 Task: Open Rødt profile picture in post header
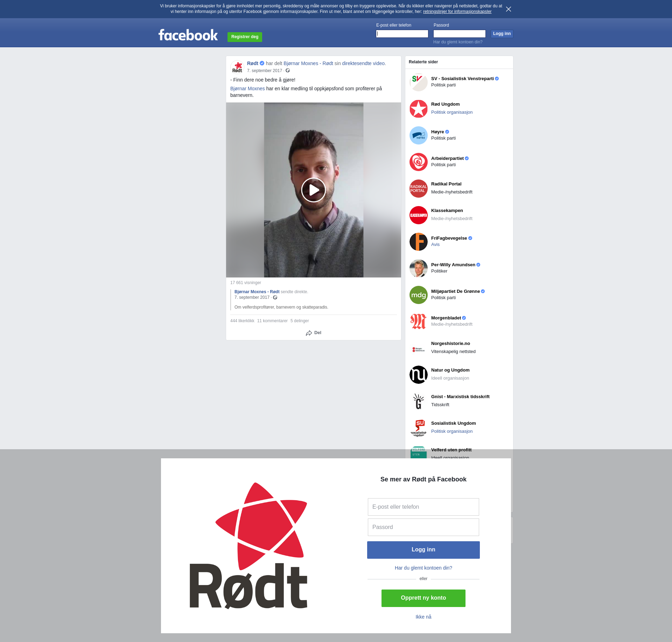pyautogui.click(x=237, y=67)
